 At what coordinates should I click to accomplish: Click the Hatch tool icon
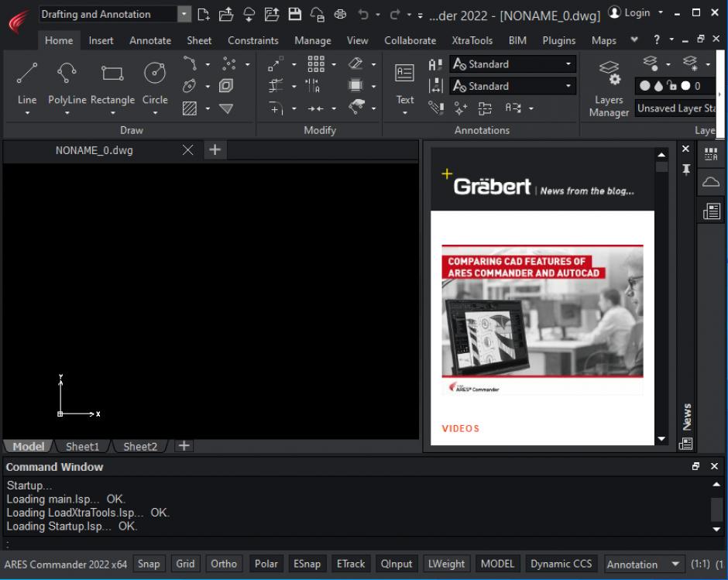click(x=190, y=108)
